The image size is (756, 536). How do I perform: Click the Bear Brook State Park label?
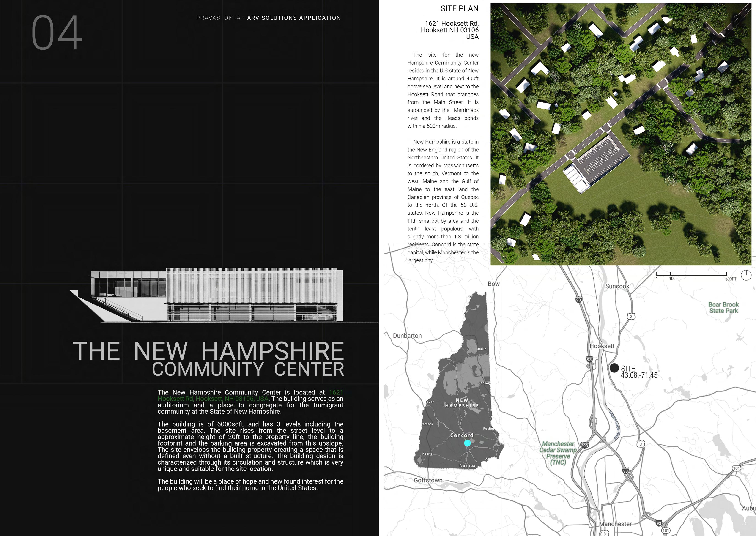tap(723, 308)
